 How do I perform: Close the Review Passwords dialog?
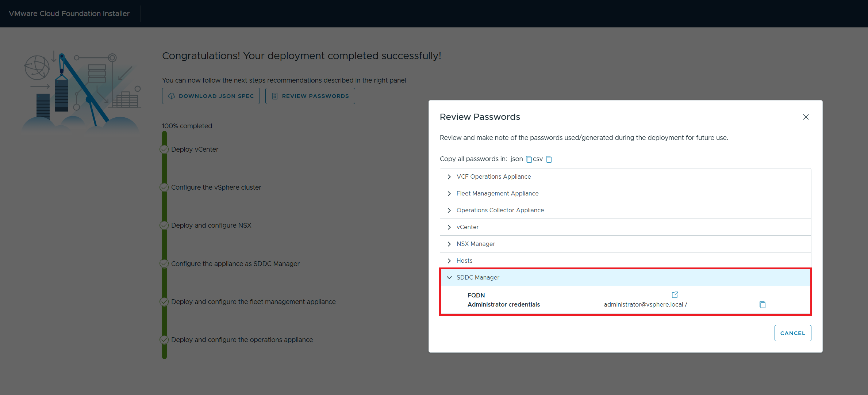pos(806,117)
